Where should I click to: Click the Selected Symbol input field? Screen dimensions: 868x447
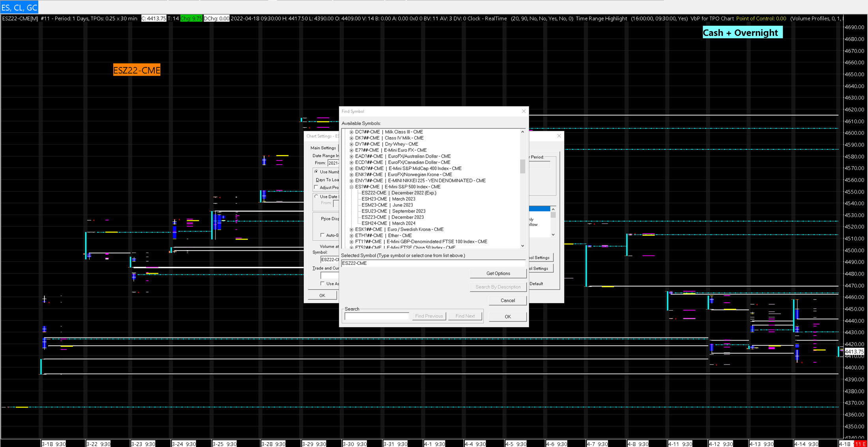[432, 263]
